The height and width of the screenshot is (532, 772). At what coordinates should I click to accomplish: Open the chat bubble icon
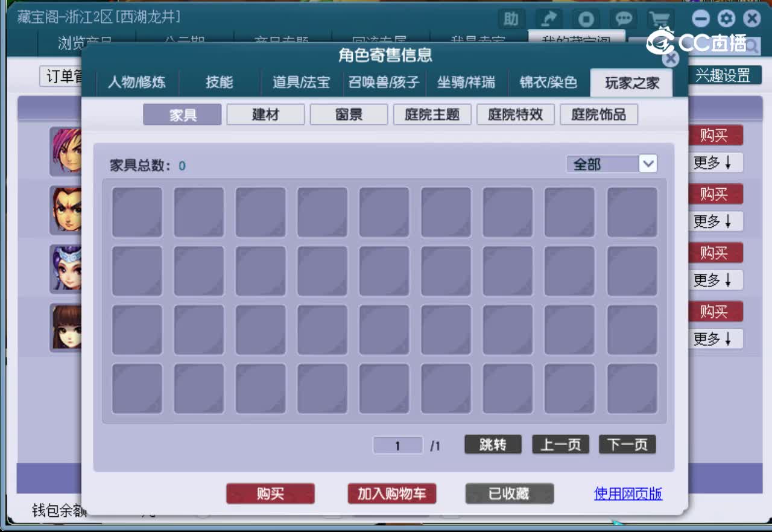click(x=624, y=19)
